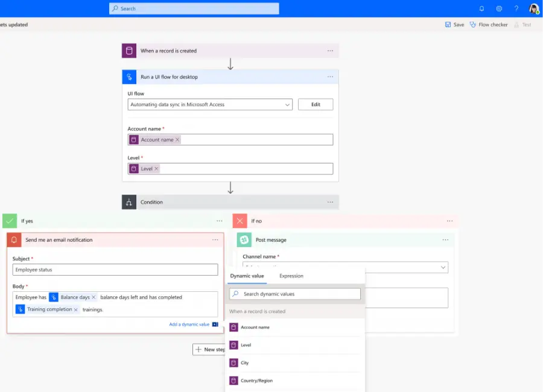Select 'Level' in dynamic values list

coord(246,345)
